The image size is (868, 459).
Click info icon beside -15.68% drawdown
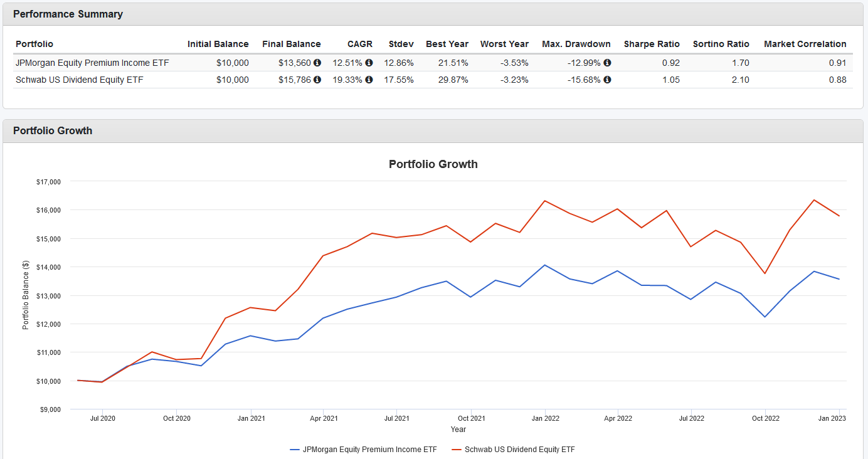(x=607, y=80)
